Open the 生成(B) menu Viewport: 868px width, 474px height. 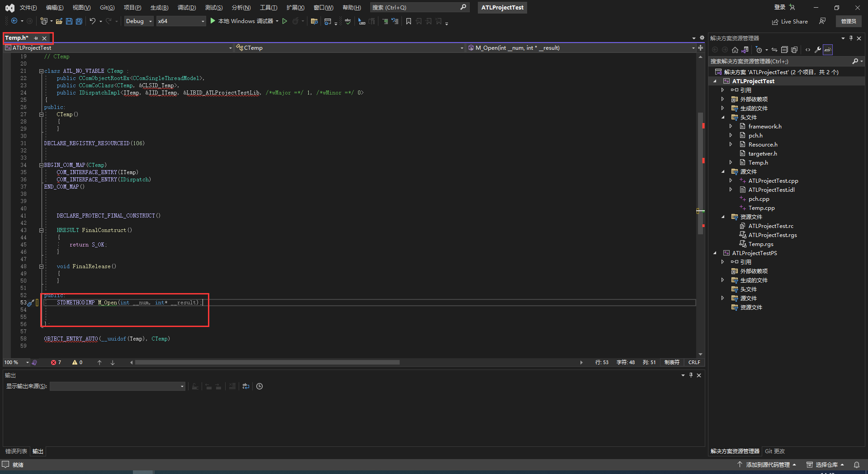pos(159,8)
